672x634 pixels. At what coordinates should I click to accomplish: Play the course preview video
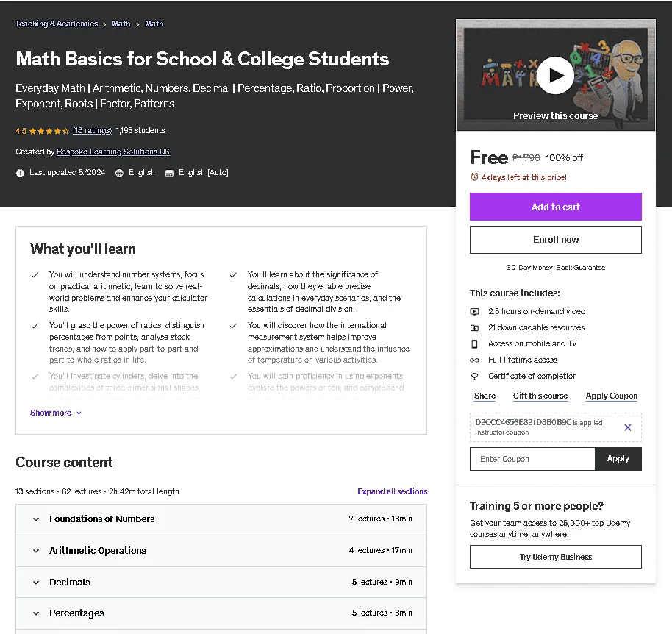coord(555,76)
